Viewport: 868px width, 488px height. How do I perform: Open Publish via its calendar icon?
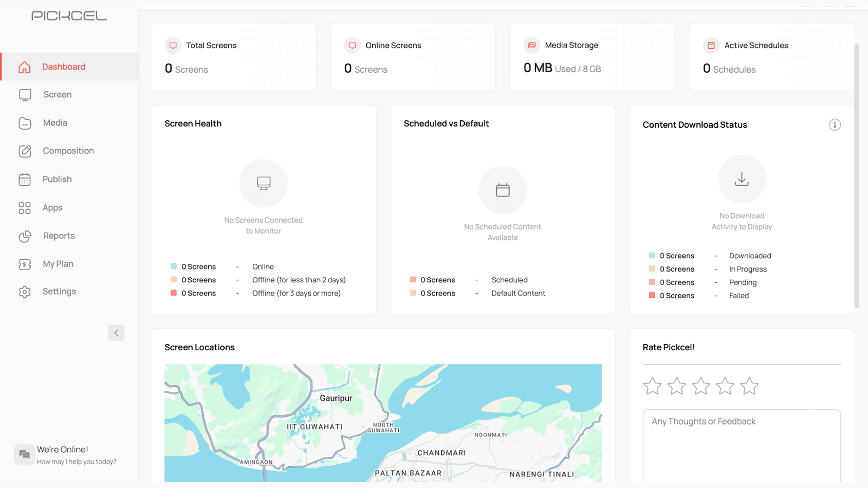[25, 179]
